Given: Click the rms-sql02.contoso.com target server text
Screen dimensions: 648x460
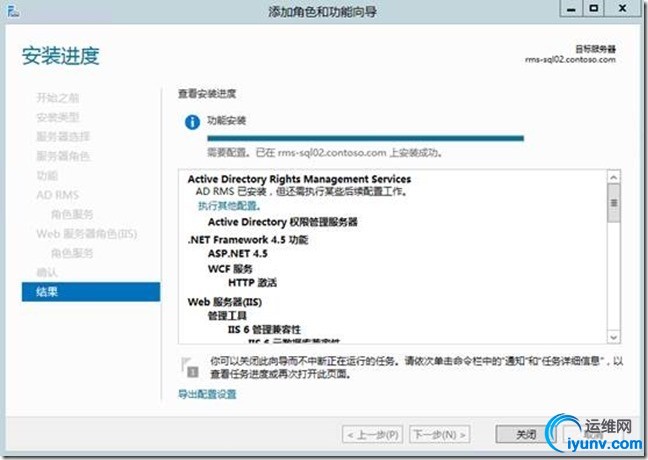Looking at the screenshot, I should tap(570, 60).
